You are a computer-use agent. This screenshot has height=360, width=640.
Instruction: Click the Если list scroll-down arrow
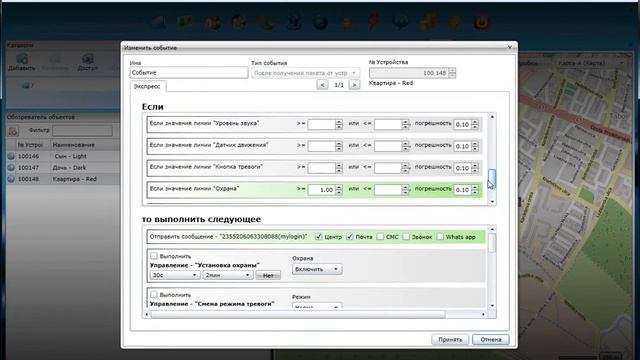pyautogui.click(x=492, y=201)
